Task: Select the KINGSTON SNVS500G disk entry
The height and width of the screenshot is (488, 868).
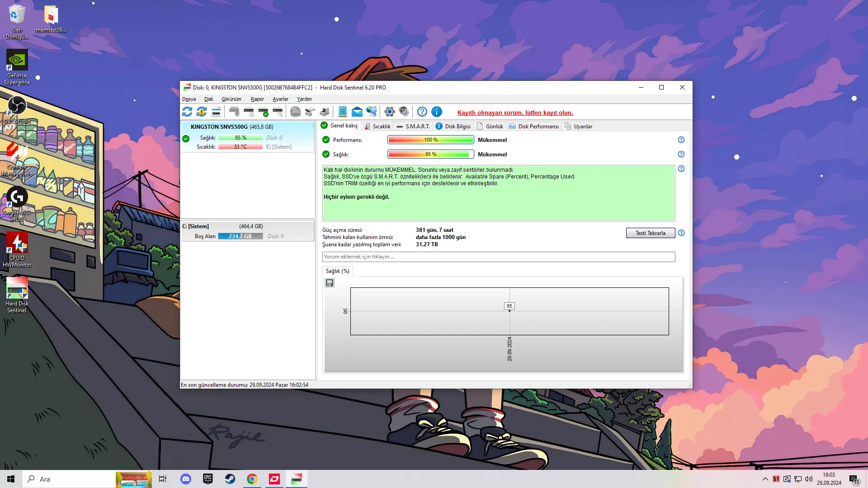Action: coord(247,137)
